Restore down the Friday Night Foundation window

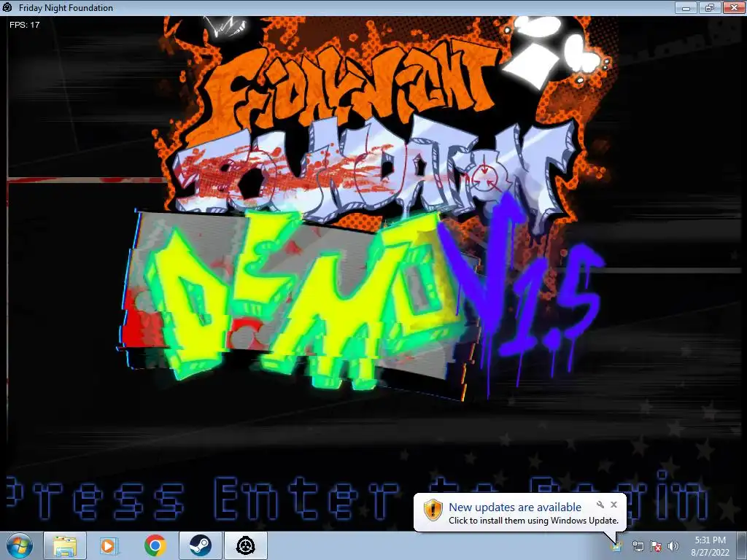[709, 7]
